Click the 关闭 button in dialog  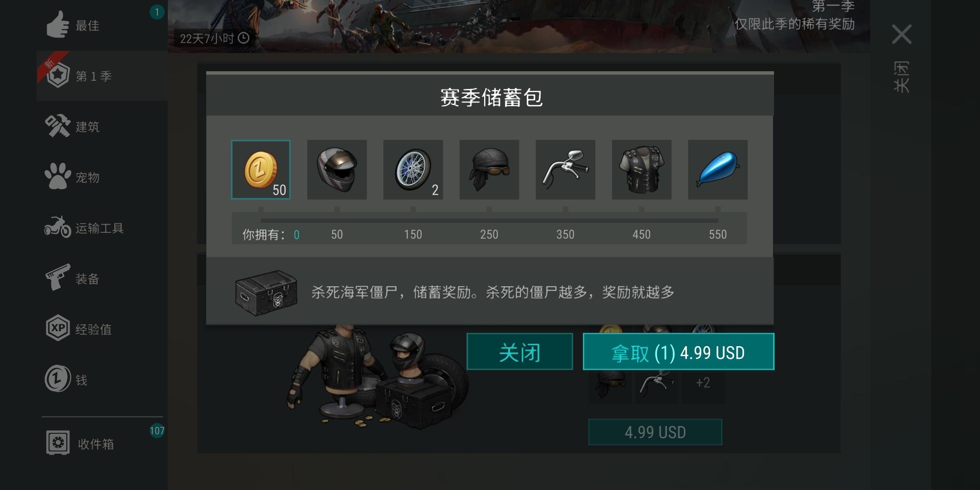click(x=520, y=352)
